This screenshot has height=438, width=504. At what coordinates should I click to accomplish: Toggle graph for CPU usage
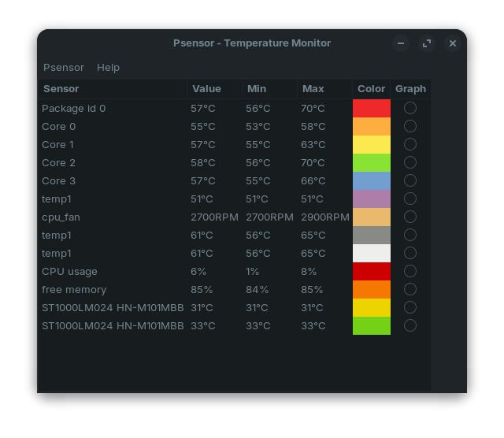410,271
